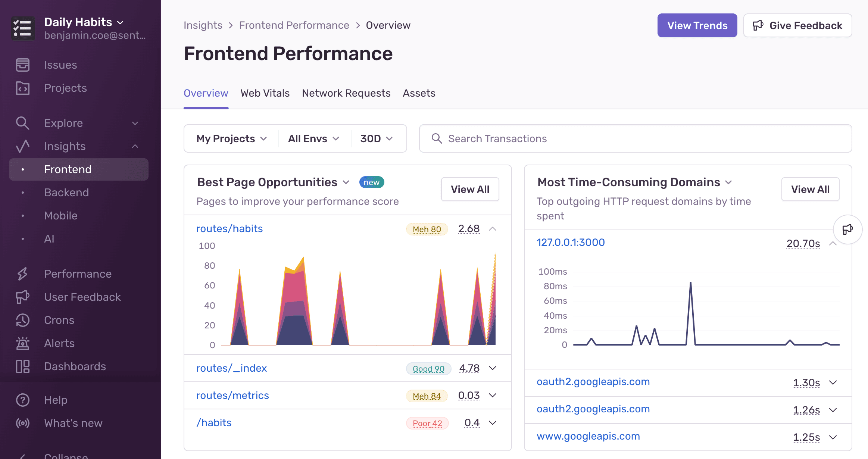Switch to the Assets tab

click(419, 93)
